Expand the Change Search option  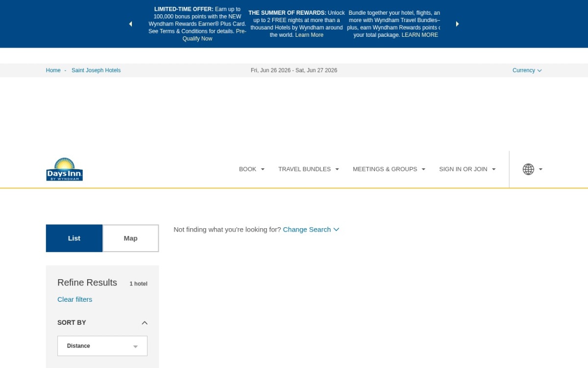pyautogui.click(x=311, y=230)
